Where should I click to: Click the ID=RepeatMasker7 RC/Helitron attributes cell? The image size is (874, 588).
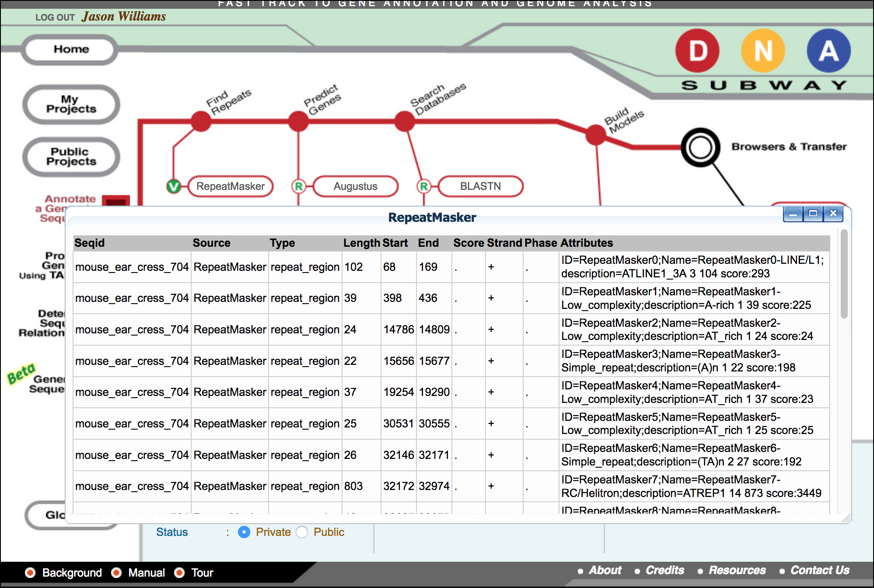(x=694, y=486)
